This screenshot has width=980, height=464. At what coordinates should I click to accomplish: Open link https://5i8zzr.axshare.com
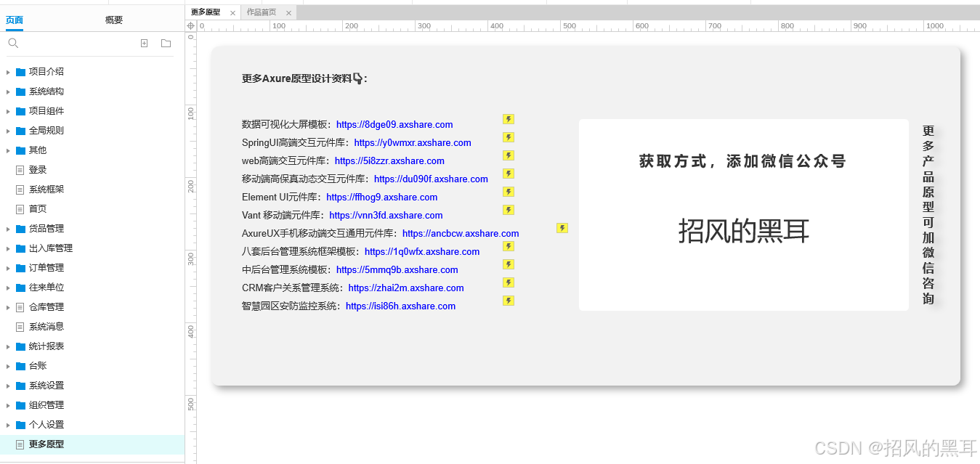coord(389,161)
